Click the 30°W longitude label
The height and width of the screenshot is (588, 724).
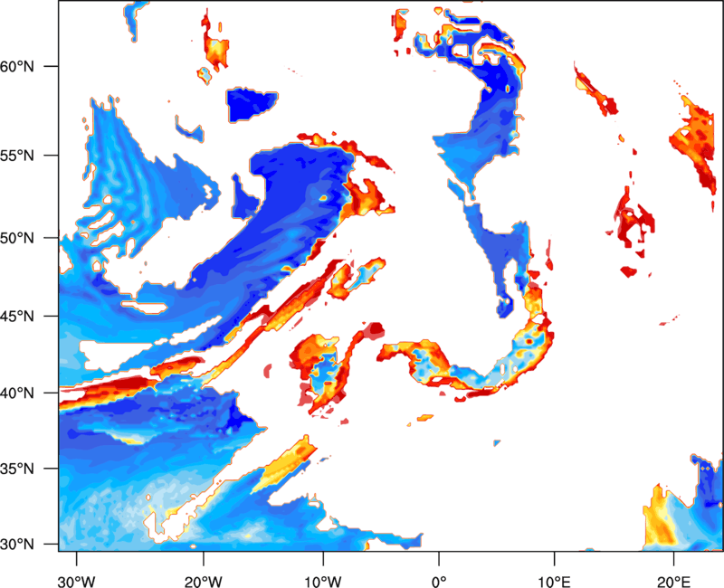[77, 582]
